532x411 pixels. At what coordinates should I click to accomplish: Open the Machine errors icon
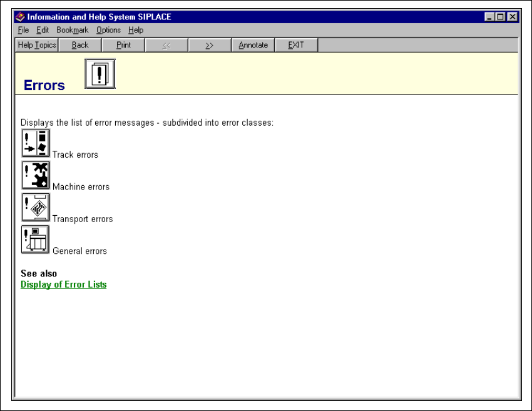point(36,175)
